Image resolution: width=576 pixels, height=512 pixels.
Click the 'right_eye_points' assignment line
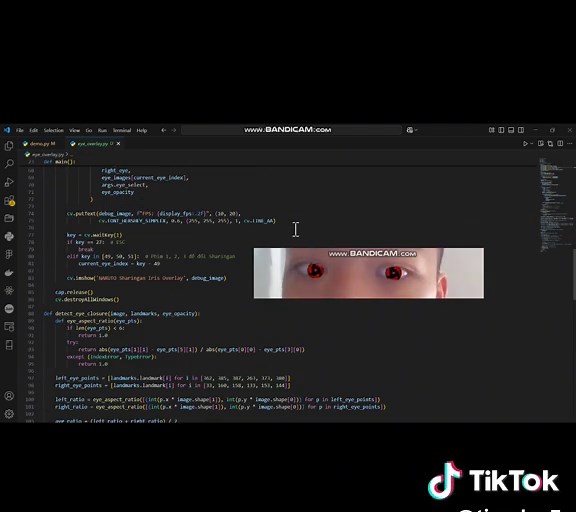click(x=173, y=385)
